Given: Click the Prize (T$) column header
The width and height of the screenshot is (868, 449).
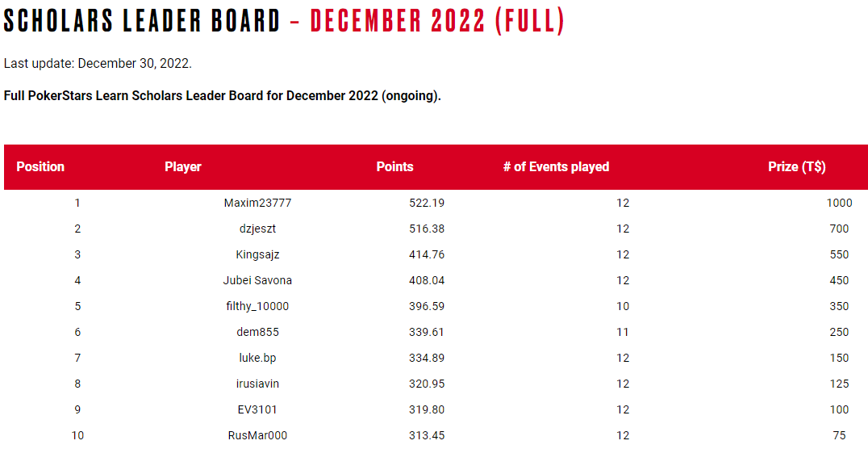Looking at the screenshot, I should pyautogui.click(x=796, y=167).
